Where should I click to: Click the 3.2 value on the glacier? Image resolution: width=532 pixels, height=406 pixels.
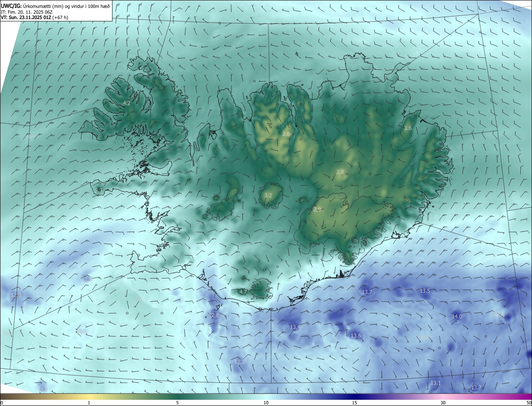coord(268,195)
